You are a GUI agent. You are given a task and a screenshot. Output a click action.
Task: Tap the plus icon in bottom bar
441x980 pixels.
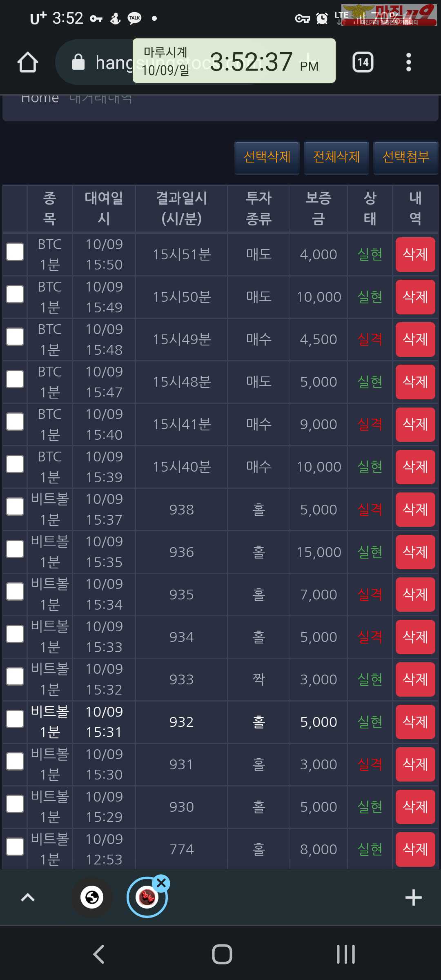pos(413,898)
